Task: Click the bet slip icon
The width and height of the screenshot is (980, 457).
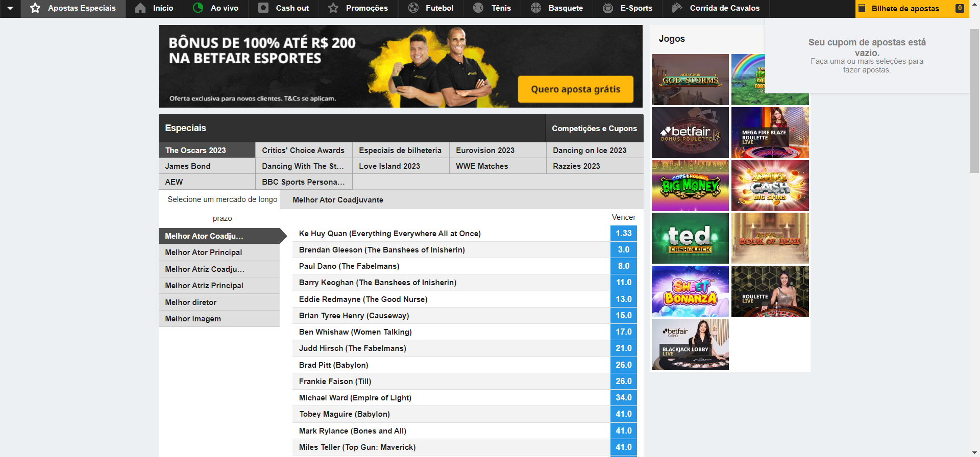Action: point(862,8)
